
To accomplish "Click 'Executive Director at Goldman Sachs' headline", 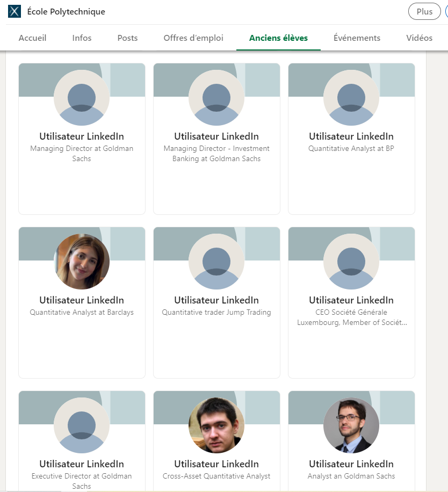I will [x=82, y=481].
